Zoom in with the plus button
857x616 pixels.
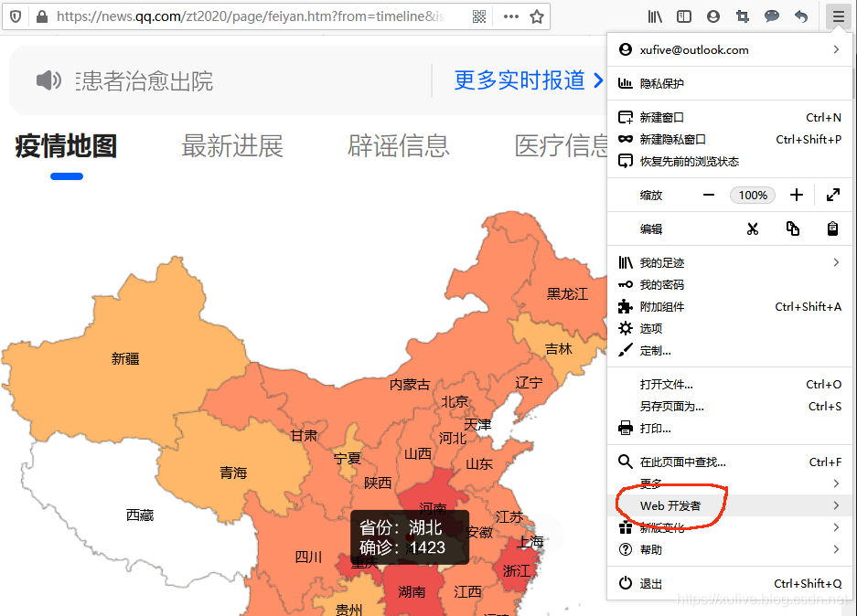(797, 195)
